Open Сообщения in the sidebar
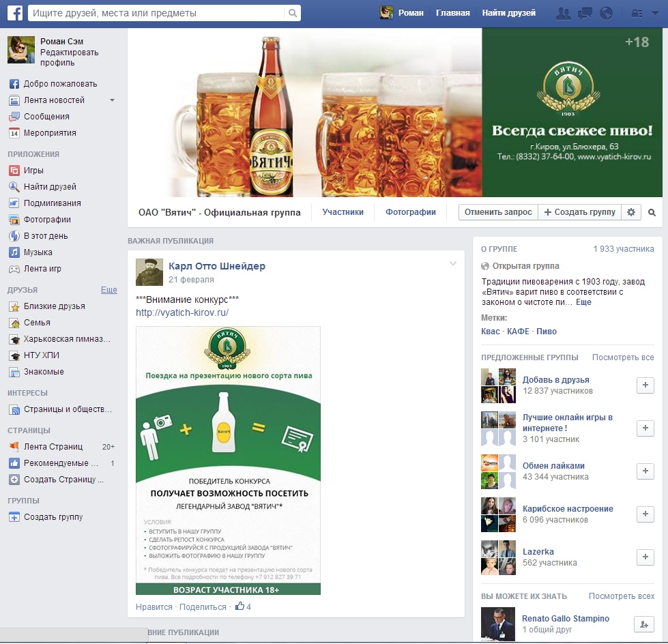Image resolution: width=668 pixels, height=644 pixels. [39, 117]
